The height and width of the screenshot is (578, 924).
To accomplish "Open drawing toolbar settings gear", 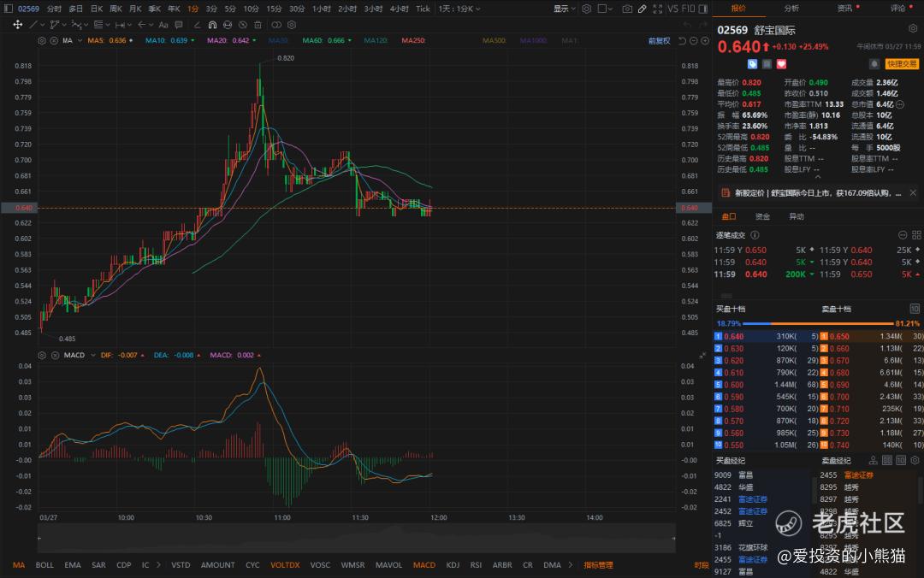I will (292, 25).
